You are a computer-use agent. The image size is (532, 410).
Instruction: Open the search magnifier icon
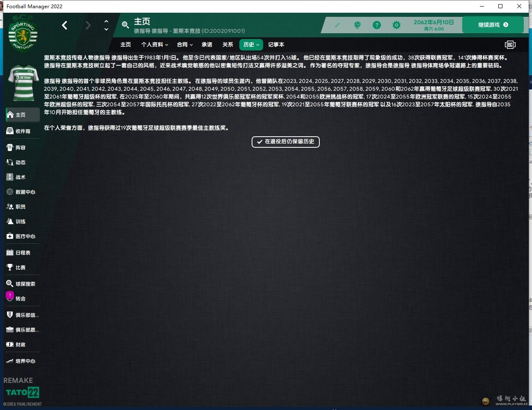tap(126, 25)
